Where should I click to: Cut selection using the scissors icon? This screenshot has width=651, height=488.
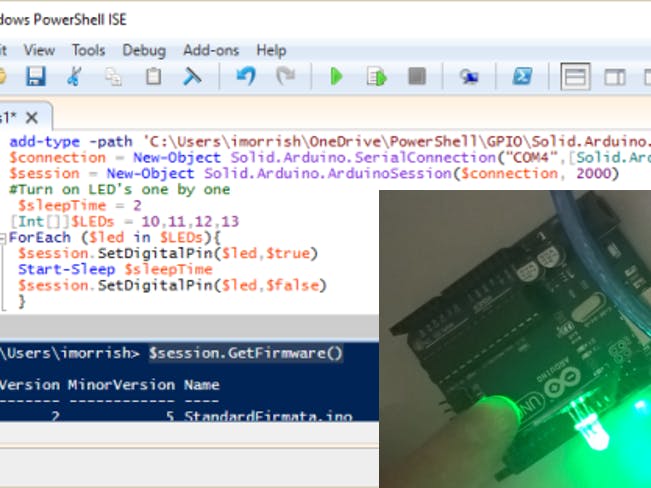[74, 76]
